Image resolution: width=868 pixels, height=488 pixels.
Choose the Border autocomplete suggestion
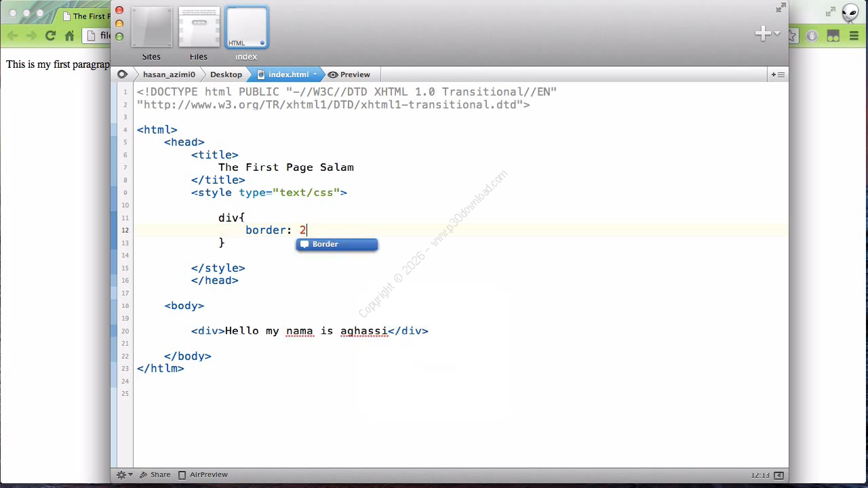337,244
